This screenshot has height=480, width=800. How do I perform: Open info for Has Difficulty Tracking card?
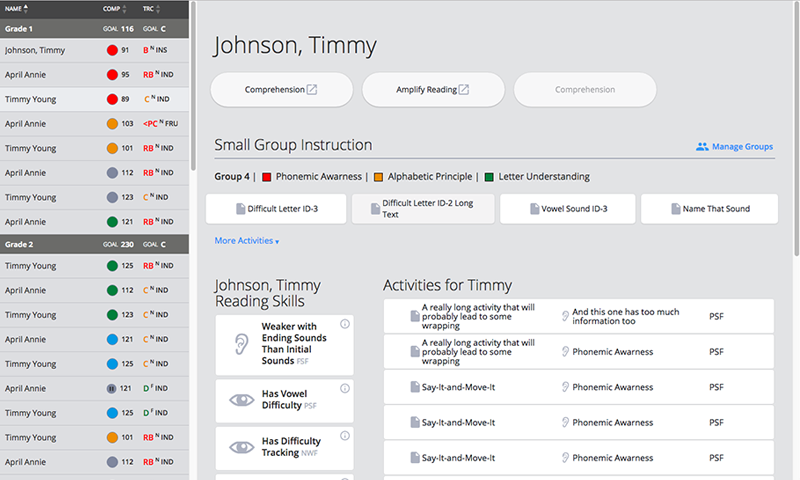(345, 436)
